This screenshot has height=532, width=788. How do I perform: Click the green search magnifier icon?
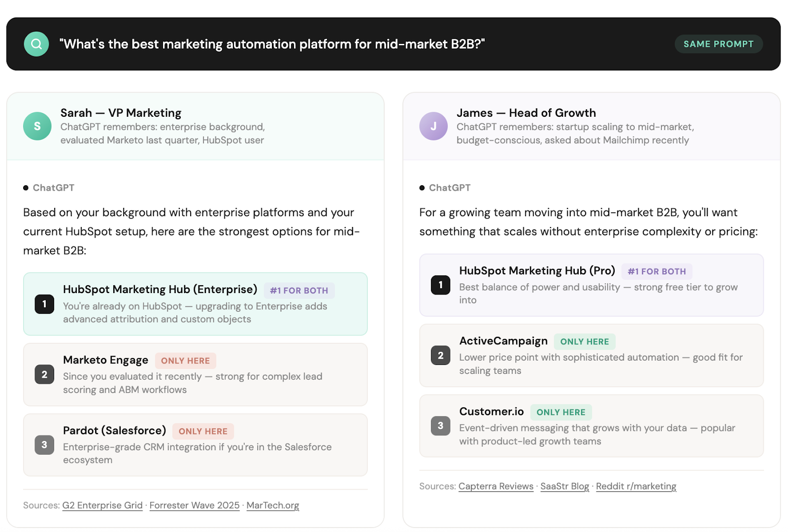[36, 44]
